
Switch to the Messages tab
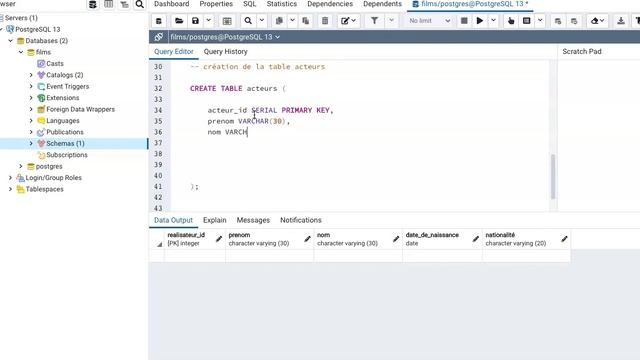(253, 220)
